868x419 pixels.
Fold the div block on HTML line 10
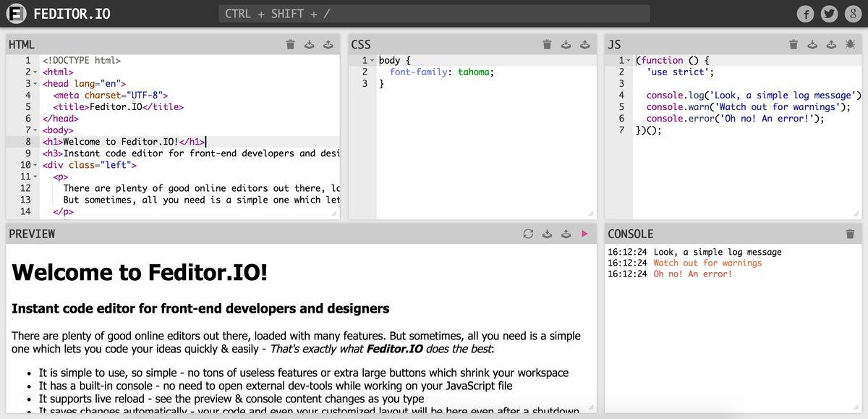point(35,165)
